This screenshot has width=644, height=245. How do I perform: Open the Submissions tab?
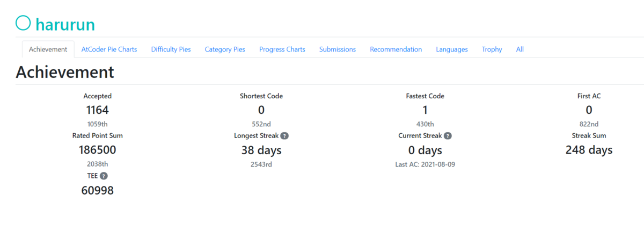click(338, 49)
